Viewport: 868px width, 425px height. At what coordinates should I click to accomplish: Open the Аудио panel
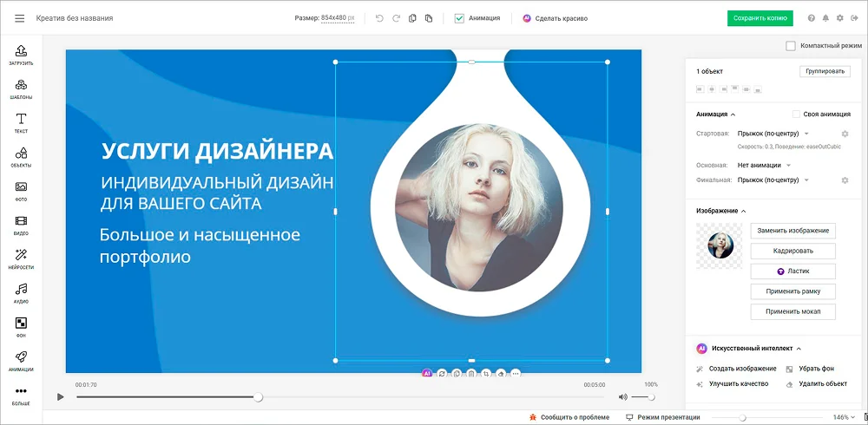coord(21,293)
